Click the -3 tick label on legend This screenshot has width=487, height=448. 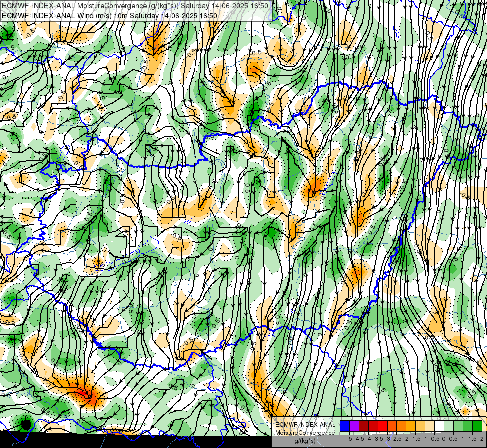[387, 439]
